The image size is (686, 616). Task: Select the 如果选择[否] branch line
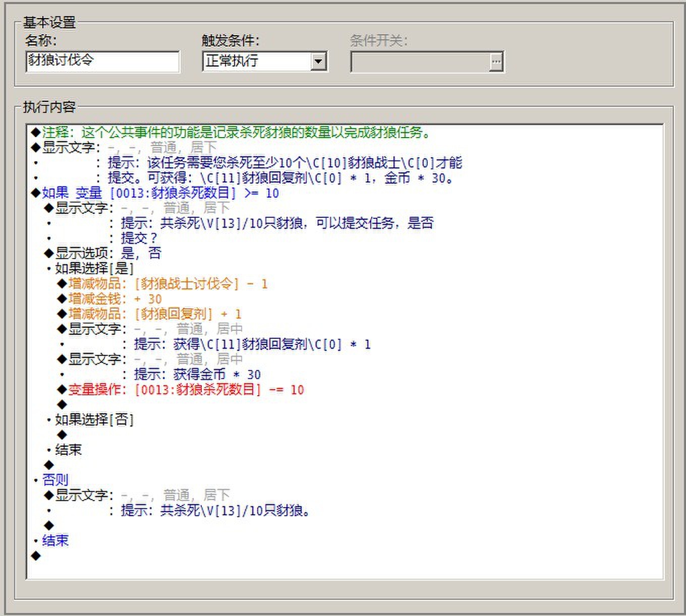click(90, 420)
